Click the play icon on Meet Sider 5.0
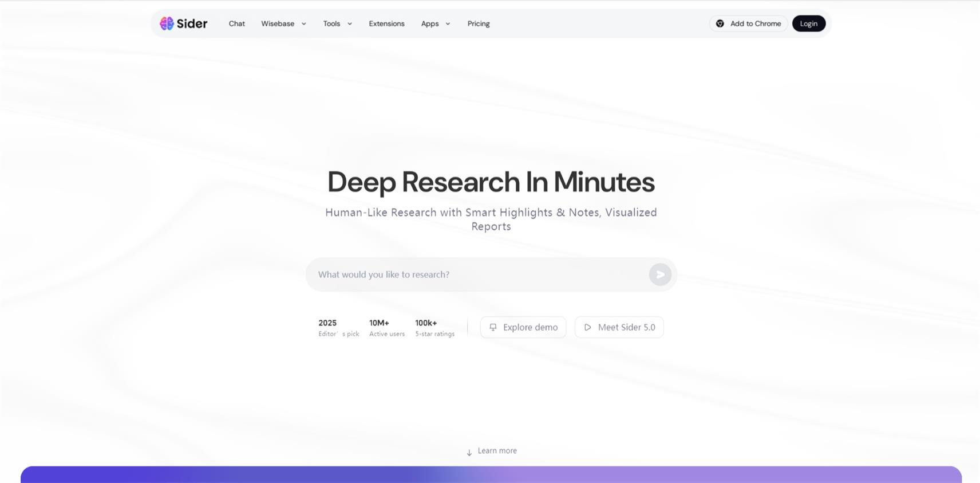 (587, 327)
